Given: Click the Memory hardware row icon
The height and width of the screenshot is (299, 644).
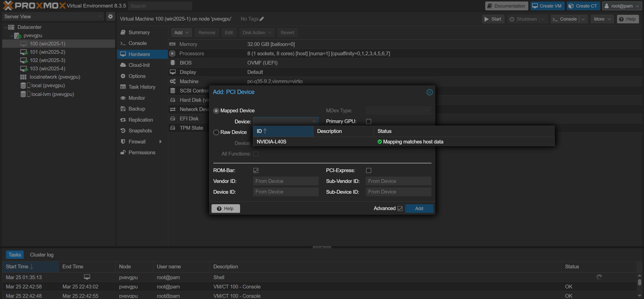Looking at the screenshot, I should (172, 44).
